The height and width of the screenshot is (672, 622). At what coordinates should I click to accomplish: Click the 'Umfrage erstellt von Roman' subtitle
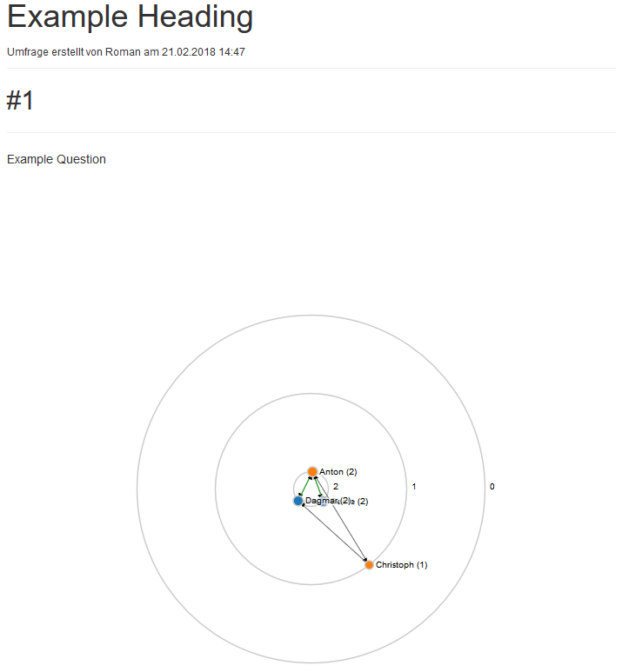(74, 52)
